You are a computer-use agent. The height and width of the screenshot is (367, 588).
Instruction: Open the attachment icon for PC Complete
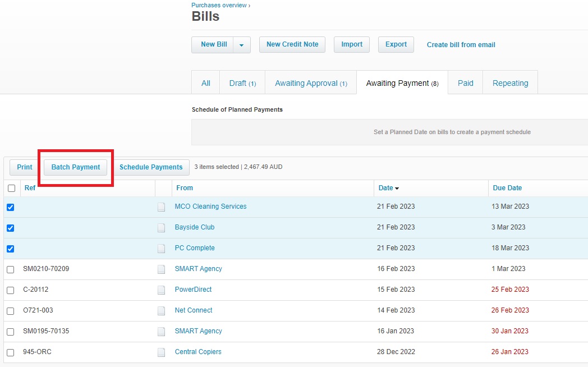click(x=162, y=248)
